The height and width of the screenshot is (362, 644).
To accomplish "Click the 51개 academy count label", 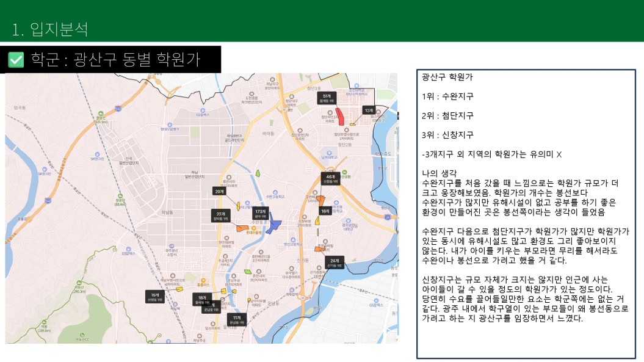I will [327, 98].
